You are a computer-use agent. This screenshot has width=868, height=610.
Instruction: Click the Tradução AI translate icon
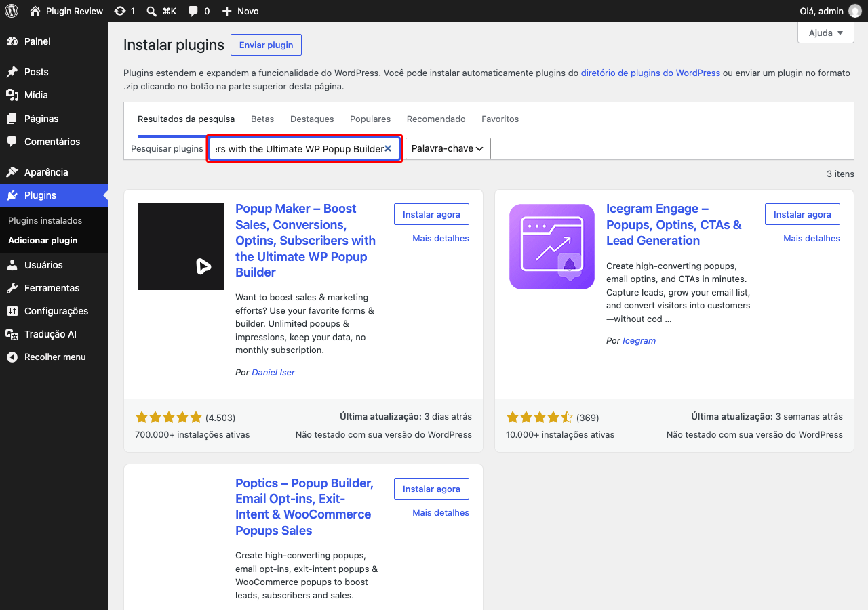tap(12, 334)
